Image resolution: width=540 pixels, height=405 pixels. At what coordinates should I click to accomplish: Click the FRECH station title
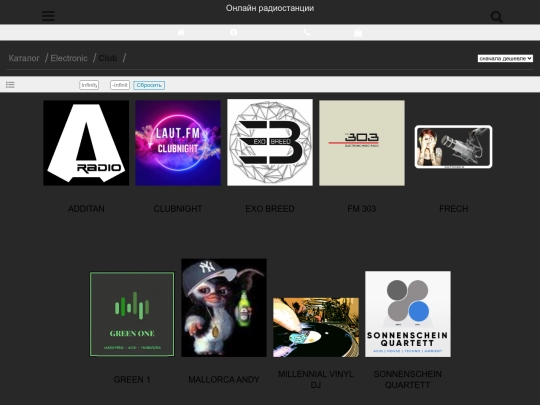(454, 209)
